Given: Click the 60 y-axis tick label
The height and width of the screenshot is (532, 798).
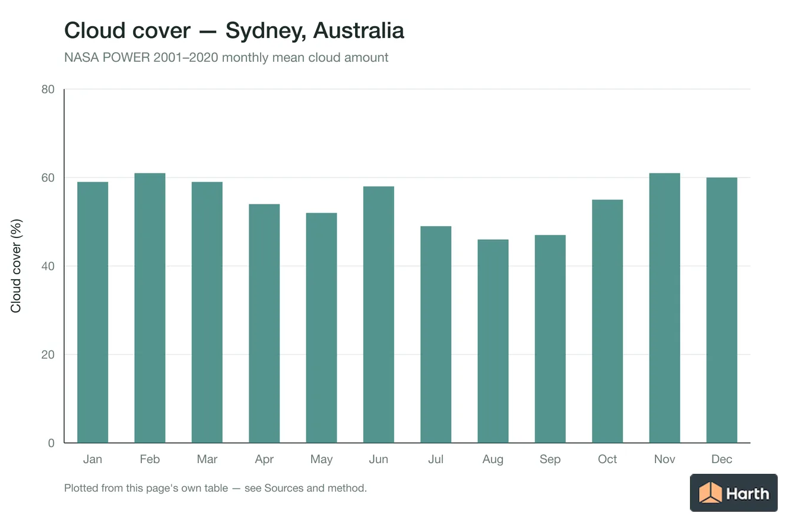Looking at the screenshot, I should point(48,178).
